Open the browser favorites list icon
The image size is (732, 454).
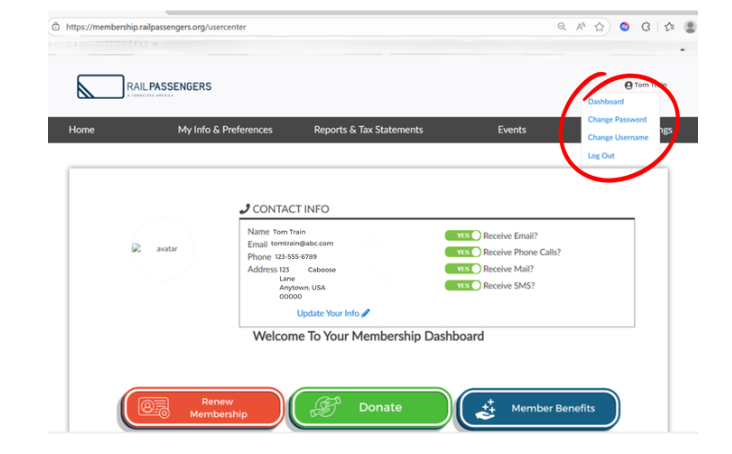(x=668, y=27)
